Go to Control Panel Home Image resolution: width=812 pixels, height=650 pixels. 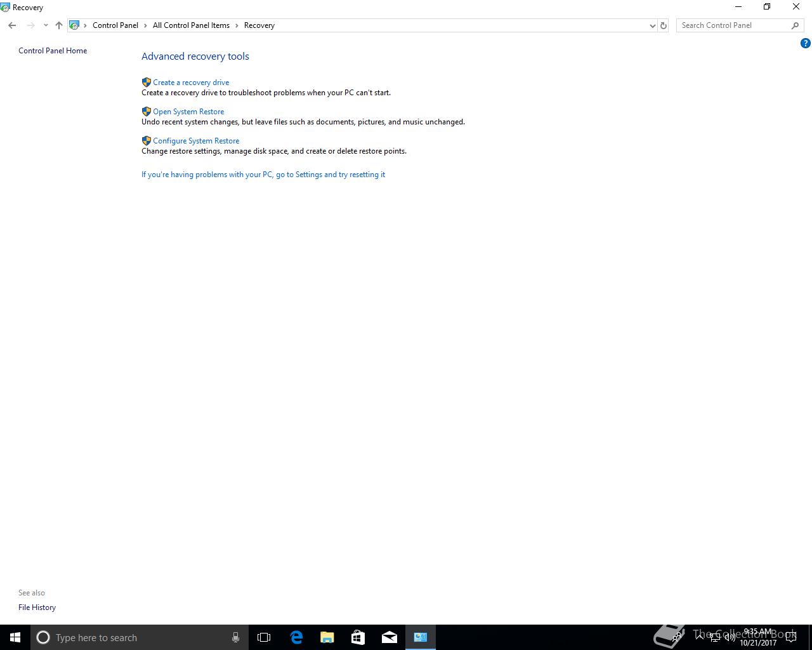click(53, 51)
